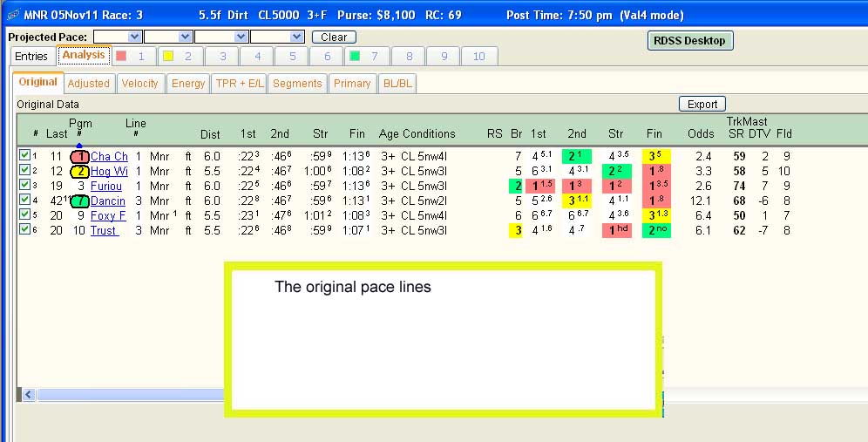Select the Energy sub-tab

(x=188, y=84)
